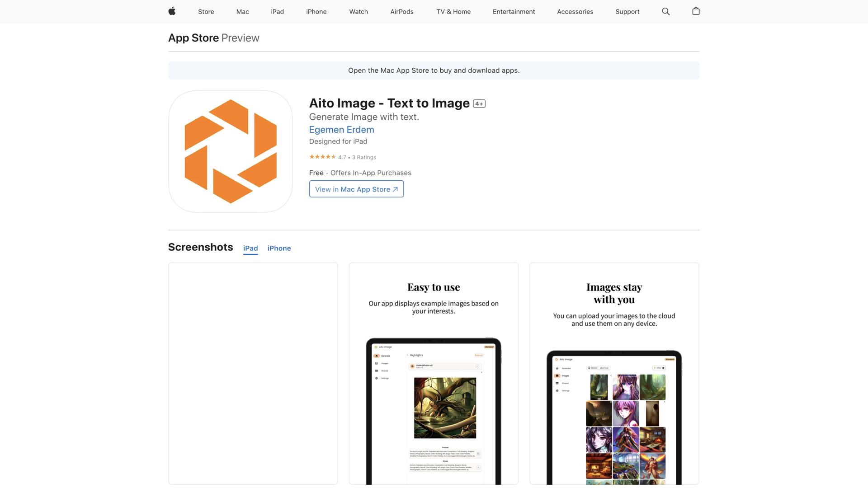Open the iPhone menu item

[316, 11]
